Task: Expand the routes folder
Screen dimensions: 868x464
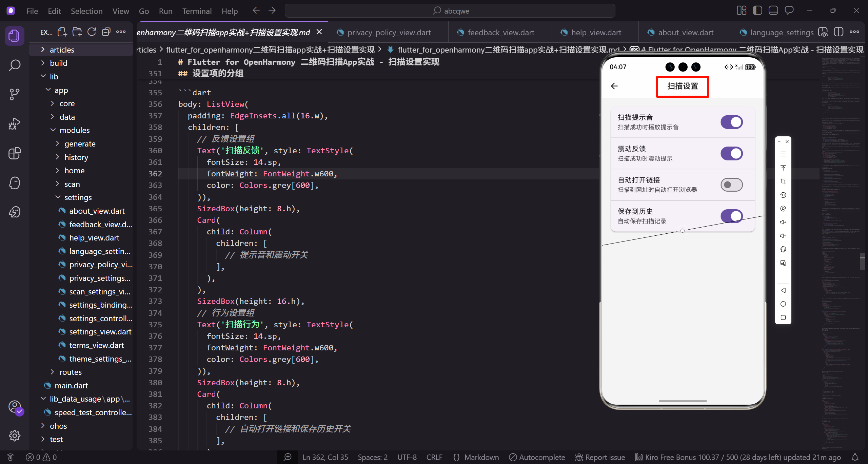Action: point(81,372)
